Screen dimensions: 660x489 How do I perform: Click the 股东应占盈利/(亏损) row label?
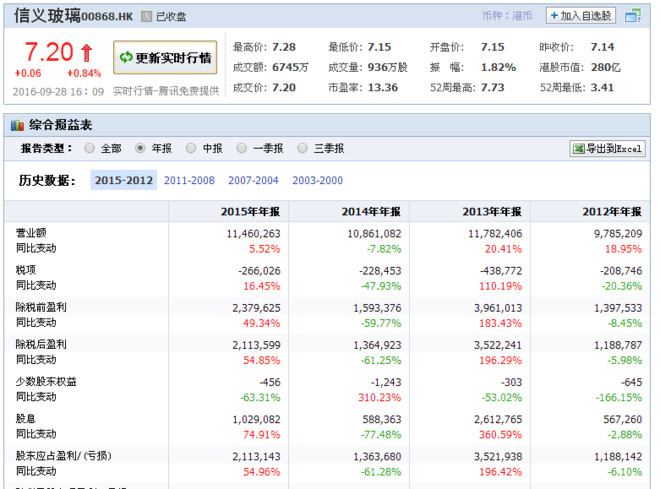point(64,455)
